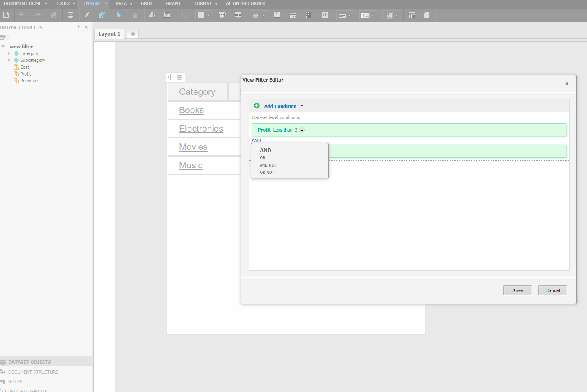Open the Profit condition options arrow

point(302,130)
